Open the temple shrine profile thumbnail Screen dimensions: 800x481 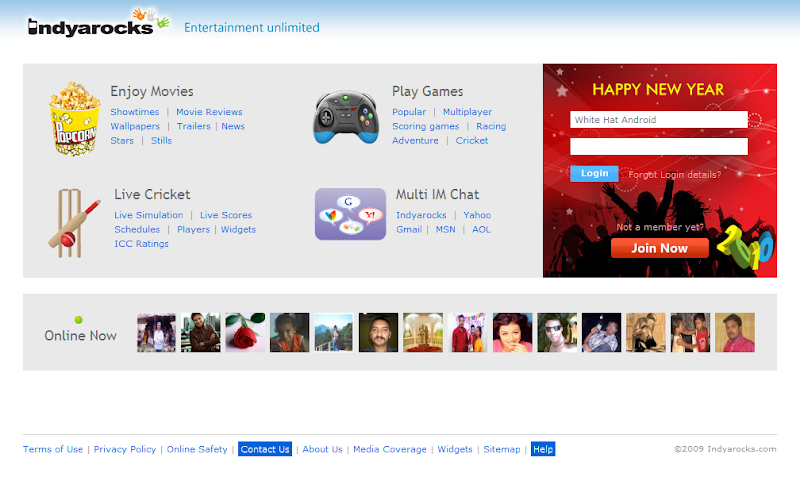point(423,333)
